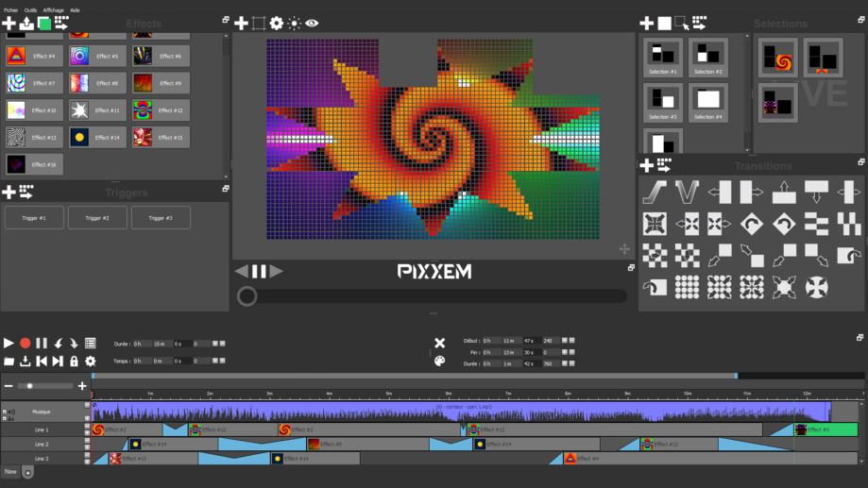This screenshot has width=868, height=488.
Task: Add a new effect with plus icon
Action: click(x=9, y=23)
